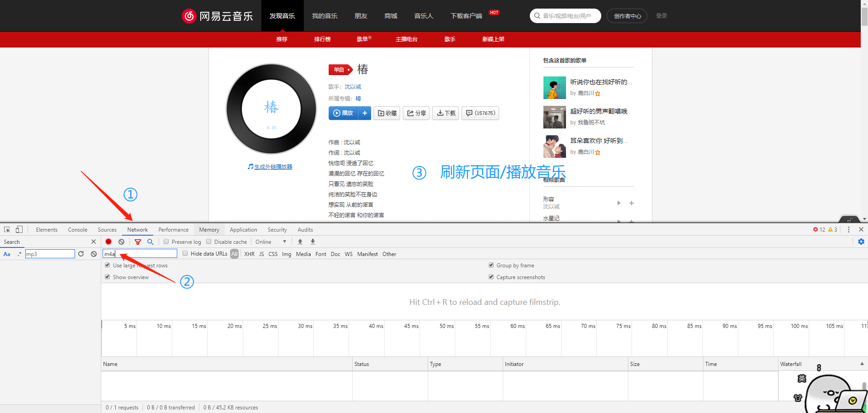Uncheck the Show overview checkbox

[108, 277]
